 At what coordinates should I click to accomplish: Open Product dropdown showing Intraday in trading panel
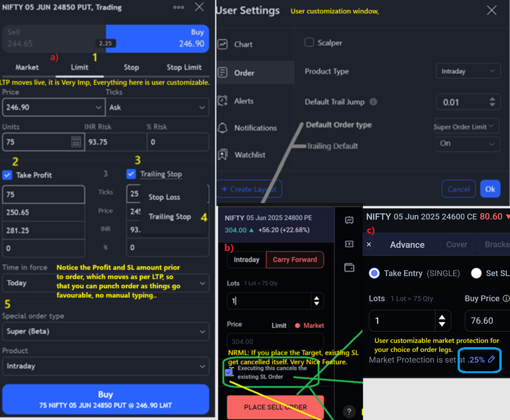(105, 366)
